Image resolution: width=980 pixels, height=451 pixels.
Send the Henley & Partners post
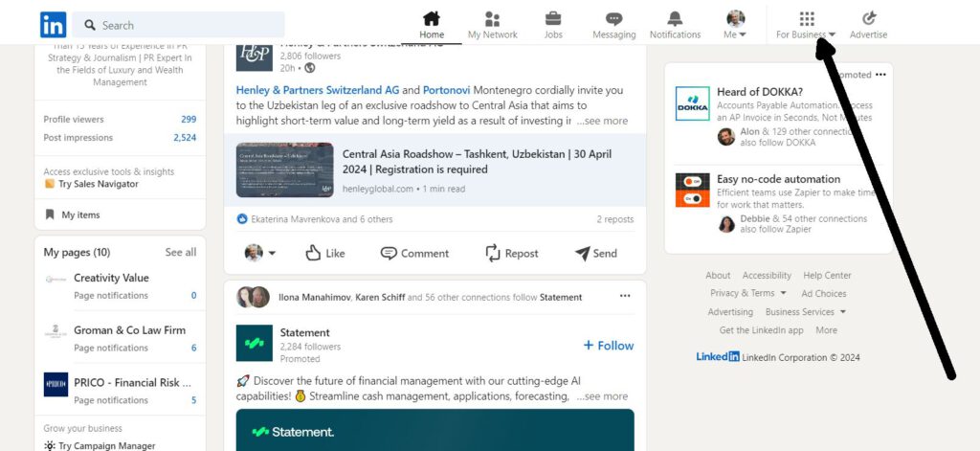tap(595, 254)
